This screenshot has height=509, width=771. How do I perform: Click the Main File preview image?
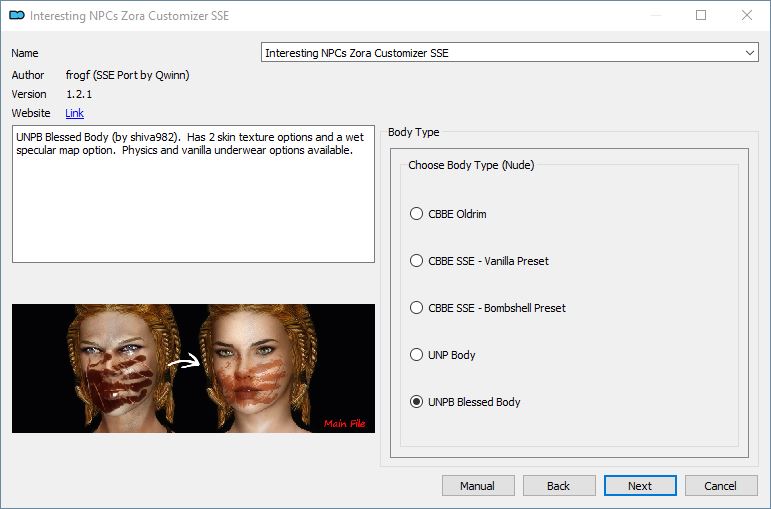click(193, 368)
